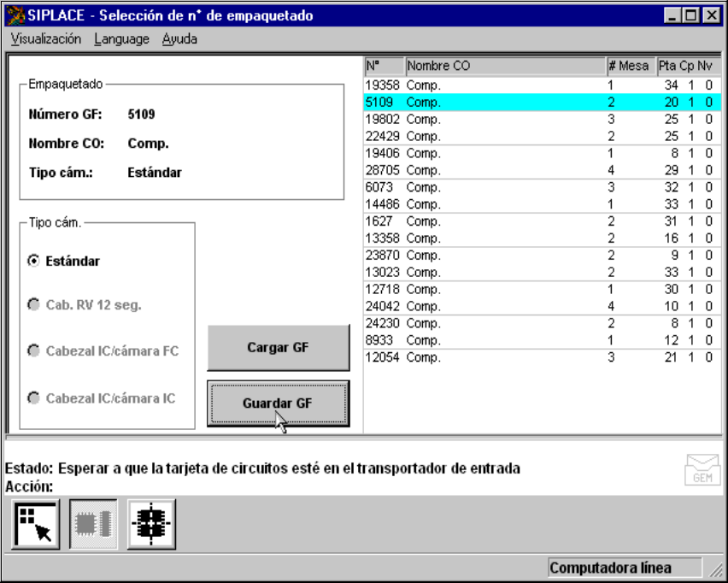
Task: Close the SIPLACE window
Action: point(712,15)
